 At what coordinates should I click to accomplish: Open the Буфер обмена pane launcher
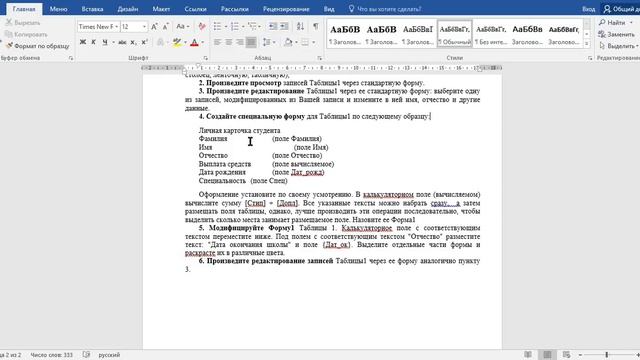pos(71,58)
